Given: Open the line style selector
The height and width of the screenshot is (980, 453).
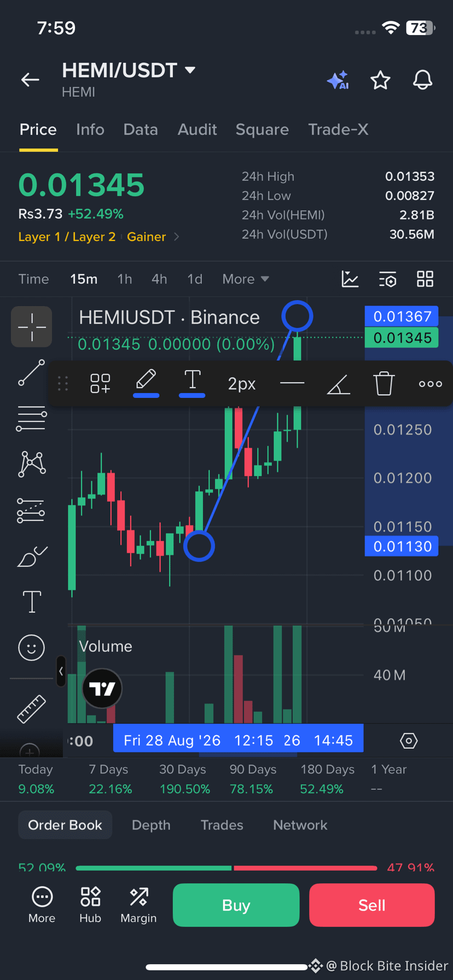Looking at the screenshot, I should coord(292,384).
